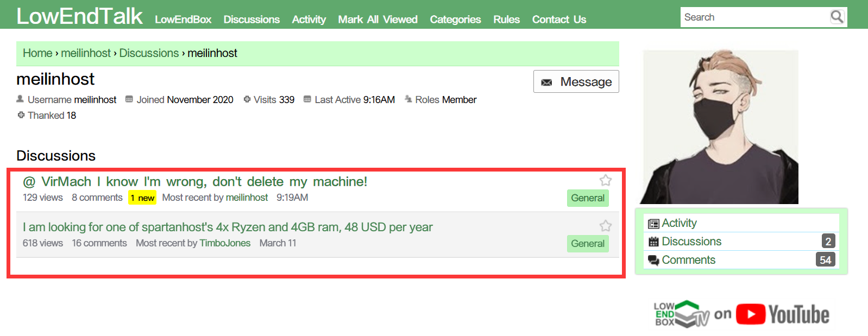This screenshot has height=336, width=868.
Task: Click the Thanked 18 text
Action: coord(52,116)
